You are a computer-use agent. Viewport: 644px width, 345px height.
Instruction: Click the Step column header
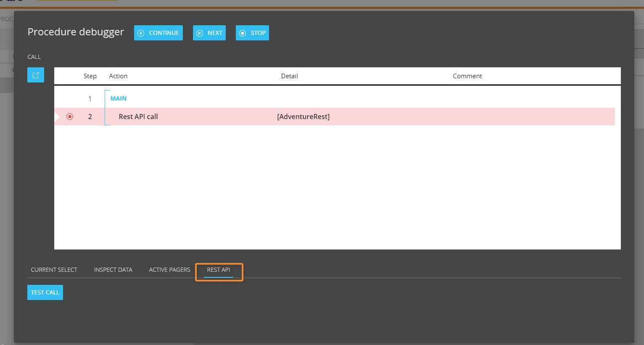pos(90,76)
